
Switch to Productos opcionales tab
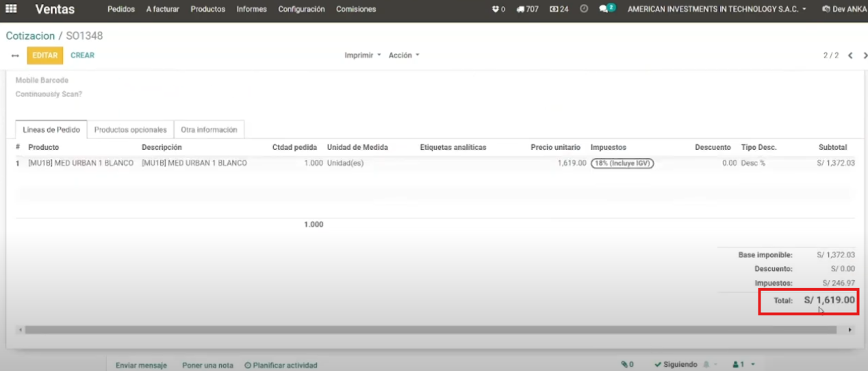[130, 129]
